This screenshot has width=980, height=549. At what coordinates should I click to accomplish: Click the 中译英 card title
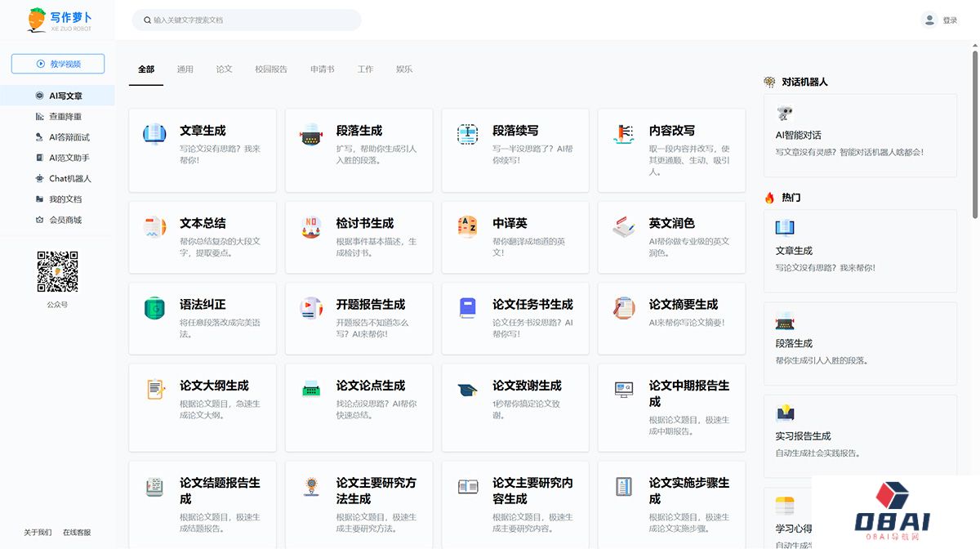[510, 223]
